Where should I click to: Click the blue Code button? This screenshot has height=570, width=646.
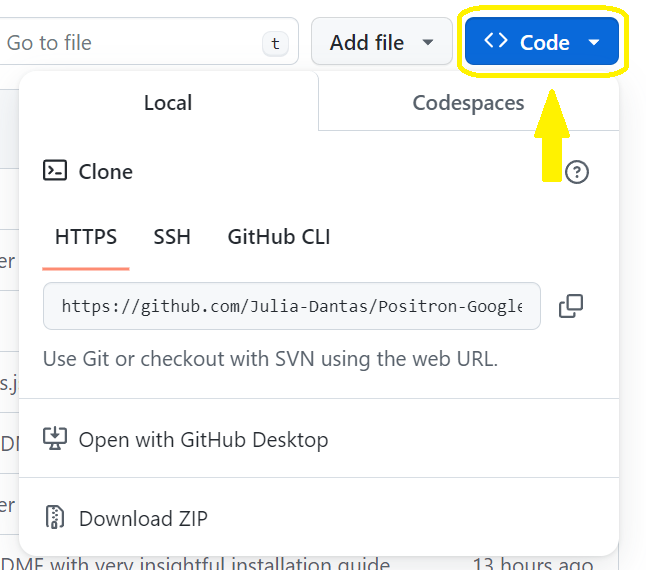pos(542,41)
